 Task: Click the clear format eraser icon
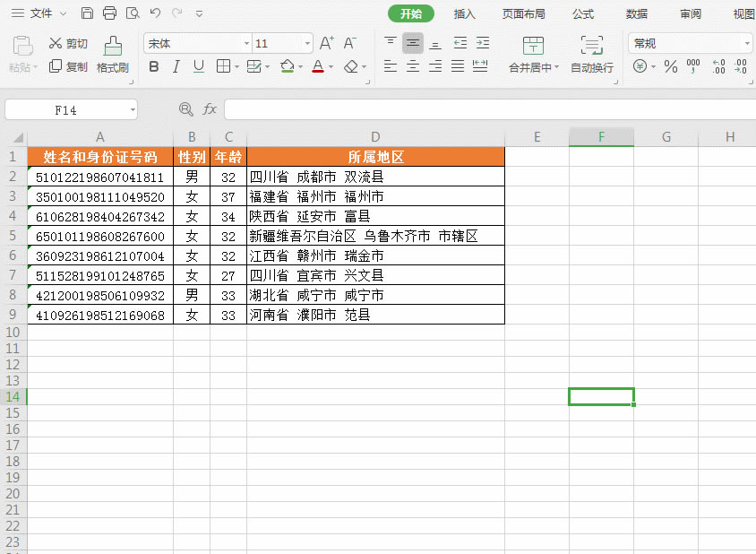coord(351,66)
